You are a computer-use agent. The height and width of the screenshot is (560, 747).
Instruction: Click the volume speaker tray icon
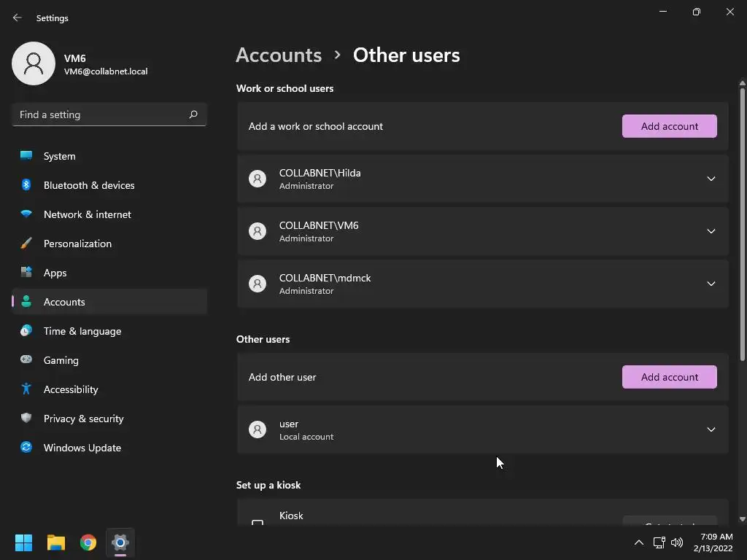click(677, 542)
